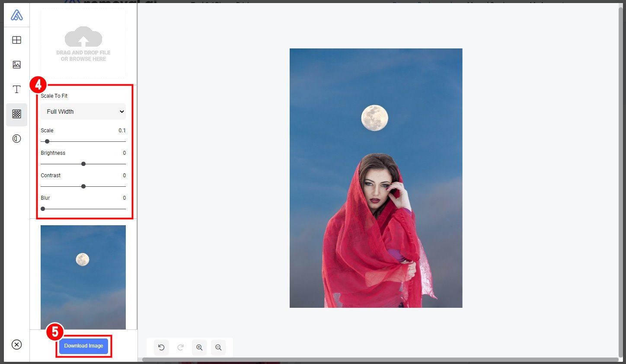Close the editor with the X icon
The height and width of the screenshot is (364, 626).
click(16, 345)
